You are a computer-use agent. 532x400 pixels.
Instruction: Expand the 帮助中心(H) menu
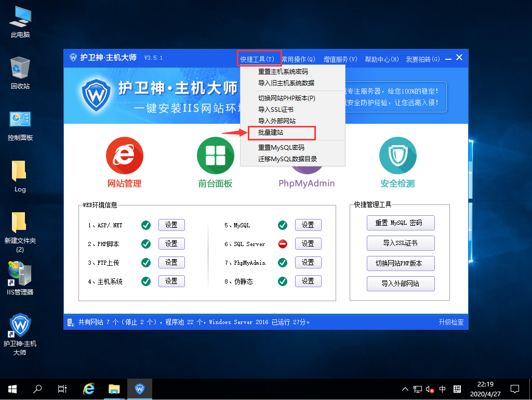[382, 59]
